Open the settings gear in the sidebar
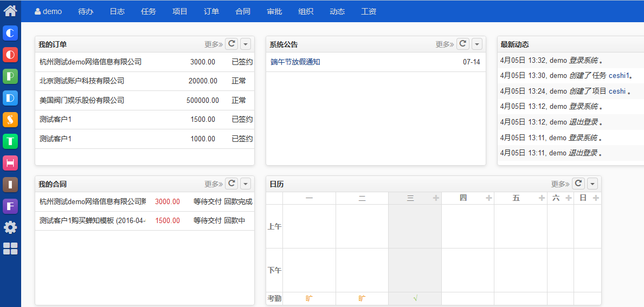The image size is (644, 307). (x=10, y=227)
